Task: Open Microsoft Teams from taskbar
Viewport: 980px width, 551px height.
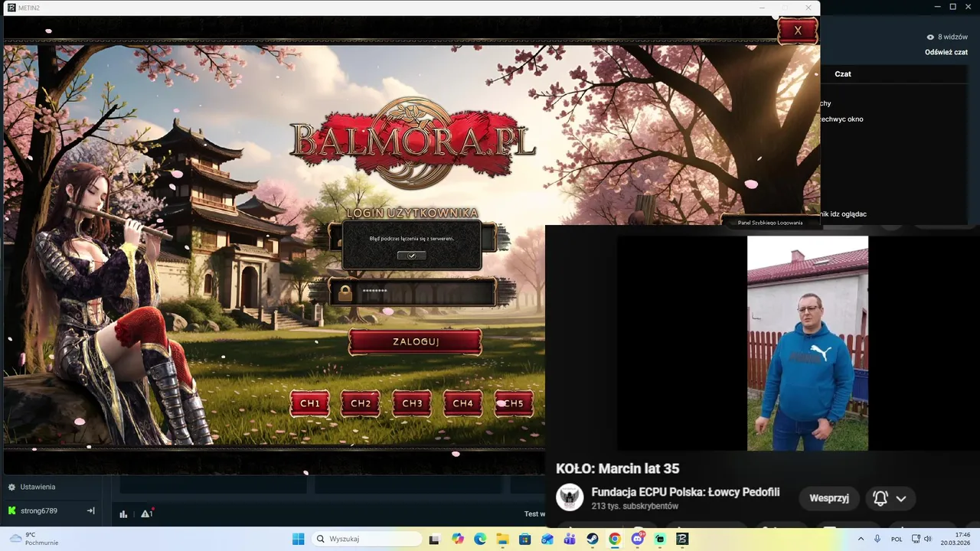Action: (570, 539)
